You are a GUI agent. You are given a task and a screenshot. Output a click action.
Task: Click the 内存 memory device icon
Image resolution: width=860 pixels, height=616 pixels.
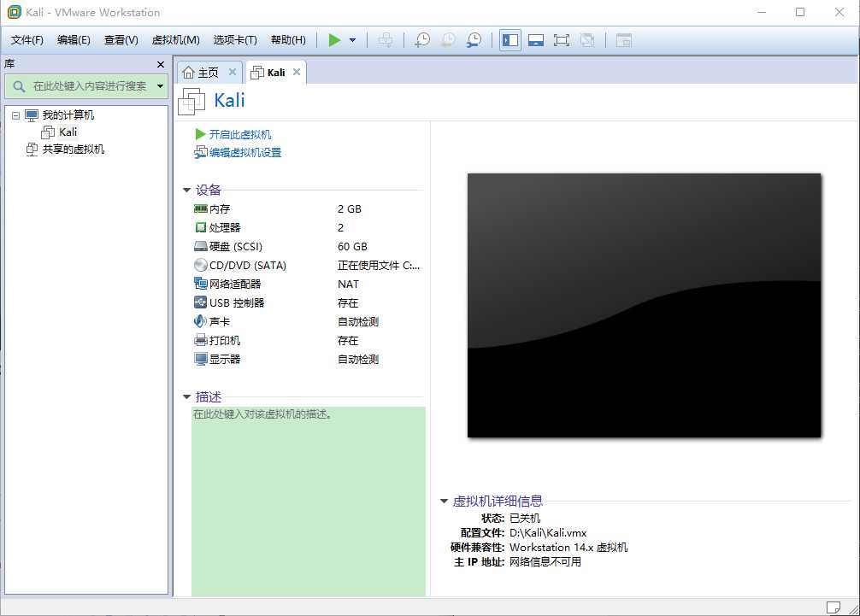[201, 208]
